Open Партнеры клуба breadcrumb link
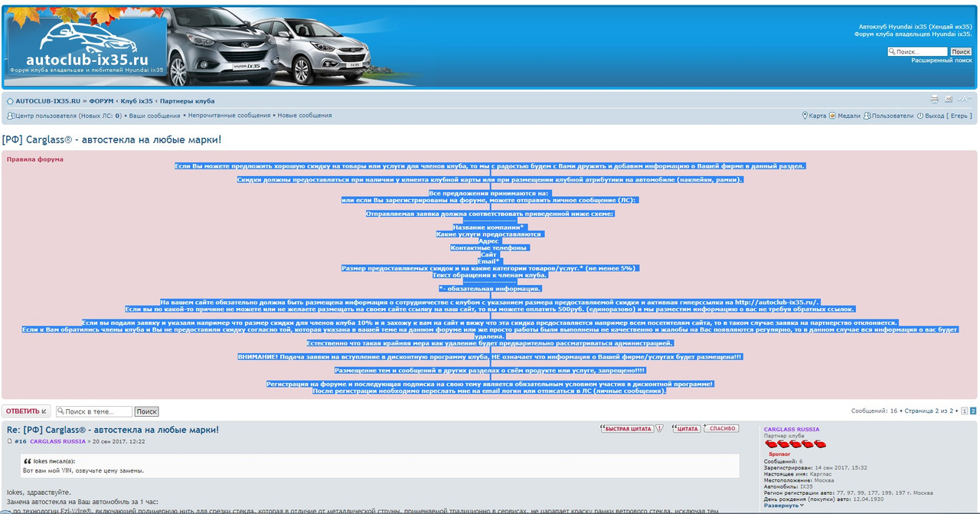This screenshot has height=514, width=980. click(188, 101)
